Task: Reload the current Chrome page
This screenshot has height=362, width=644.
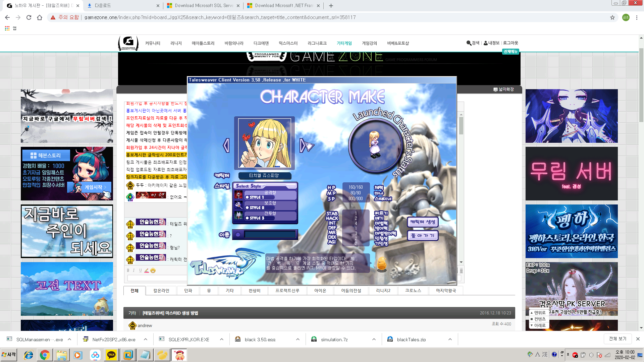Action: tap(29, 17)
